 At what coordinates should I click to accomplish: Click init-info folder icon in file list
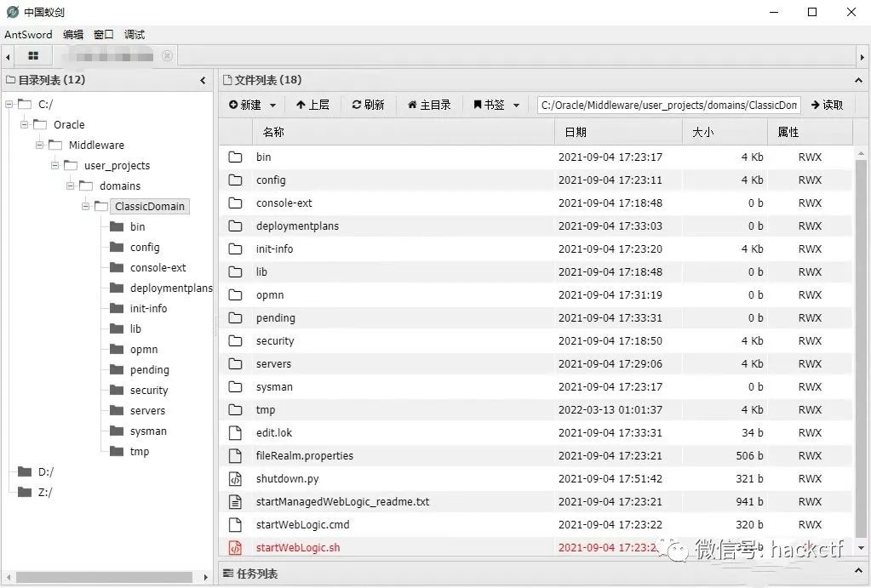236,248
